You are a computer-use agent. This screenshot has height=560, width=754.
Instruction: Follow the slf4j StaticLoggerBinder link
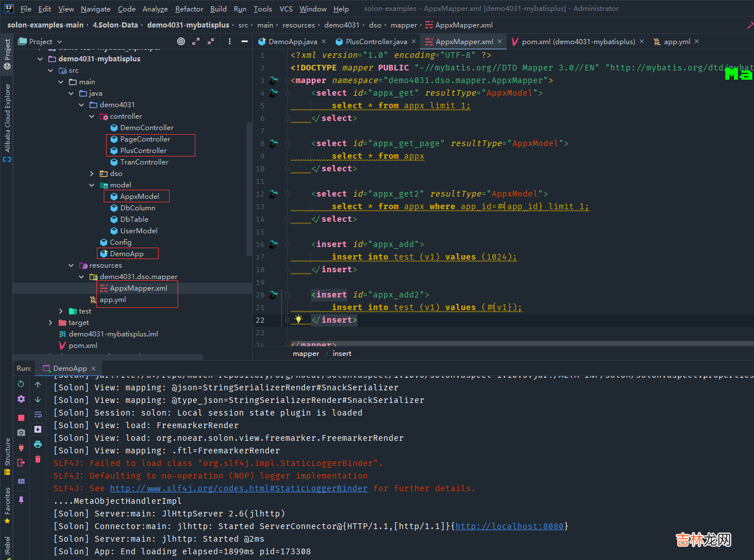click(x=238, y=488)
